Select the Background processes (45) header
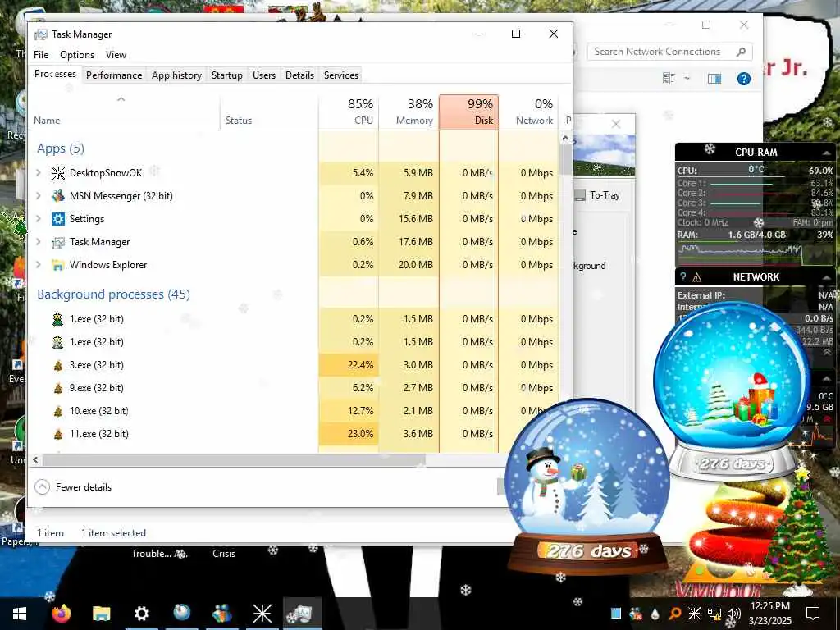Image resolution: width=840 pixels, height=630 pixels. coord(113,294)
